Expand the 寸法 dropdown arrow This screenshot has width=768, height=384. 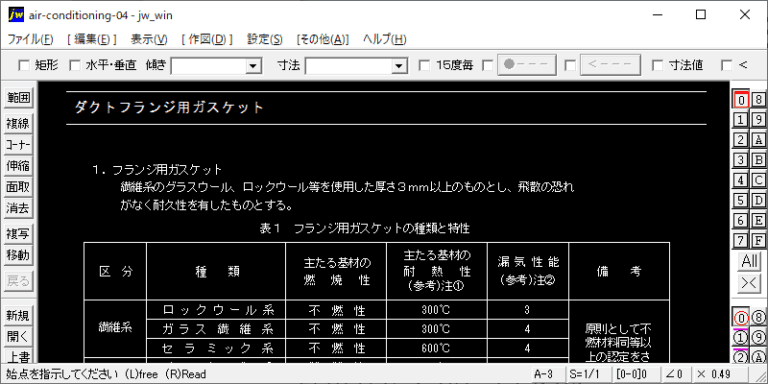tap(399, 66)
